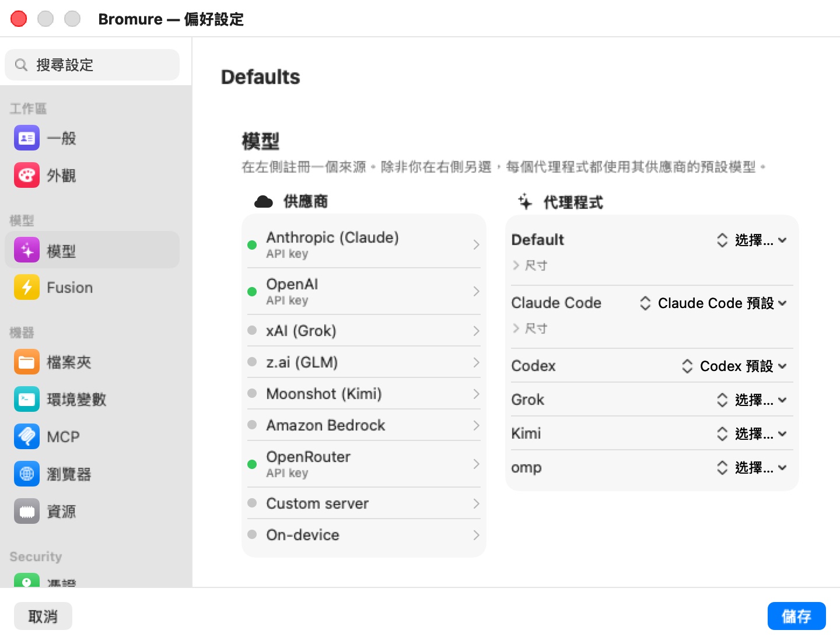Viewport: 840px width, 644px height.
Task: Open the 資源 chip icon
Action: [27, 512]
